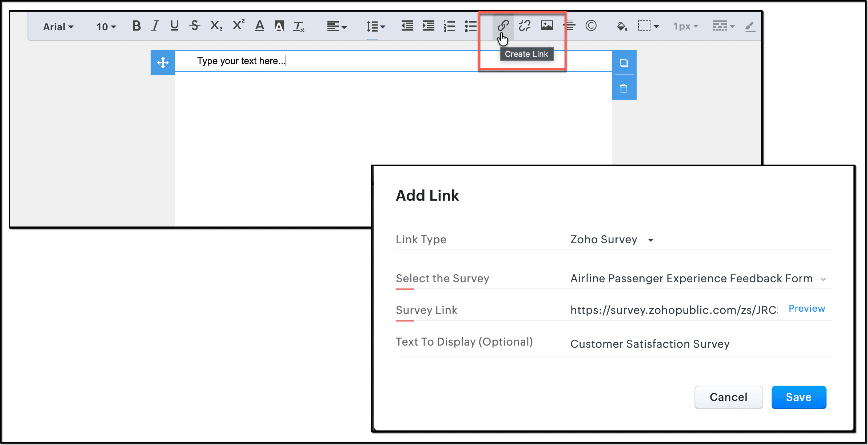Toggle bold formatting
The image size is (868, 445).
pyautogui.click(x=136, y=26)
